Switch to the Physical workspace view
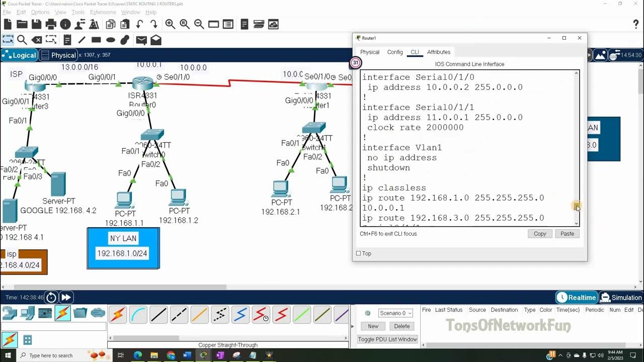644x362 pixels. 58,55
